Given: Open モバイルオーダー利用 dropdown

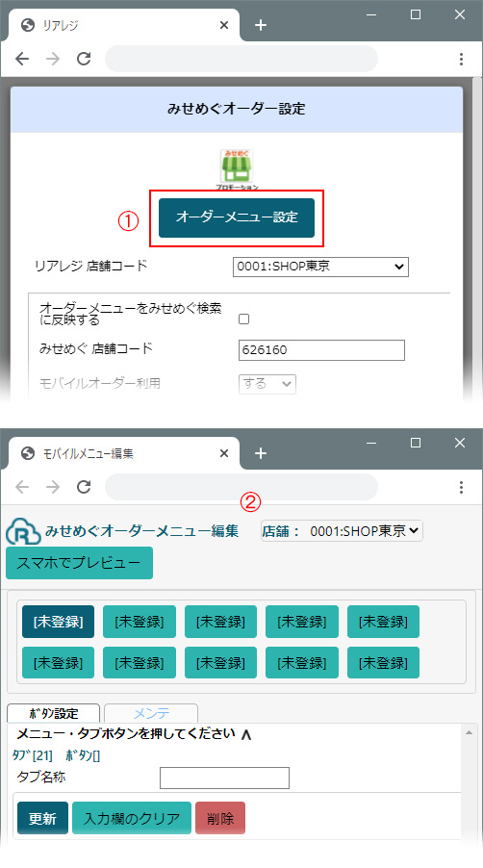Looking at the screenshot, I should pos(267,384).
